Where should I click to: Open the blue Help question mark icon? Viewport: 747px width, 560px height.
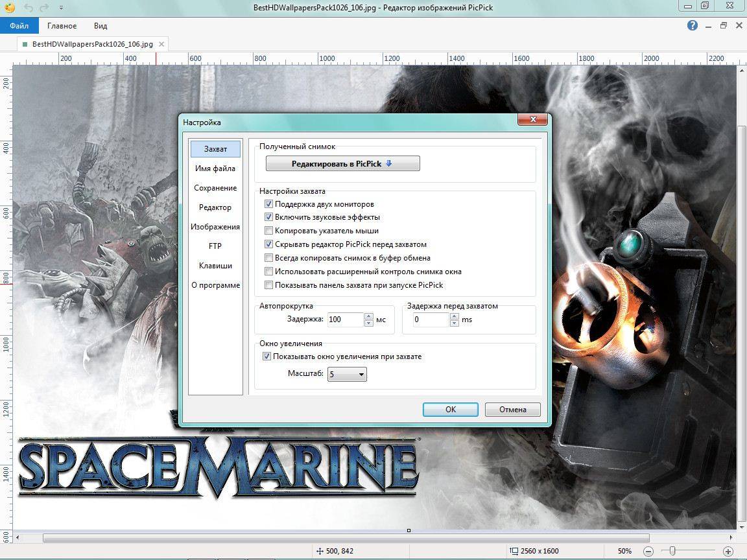pos(693,26)
